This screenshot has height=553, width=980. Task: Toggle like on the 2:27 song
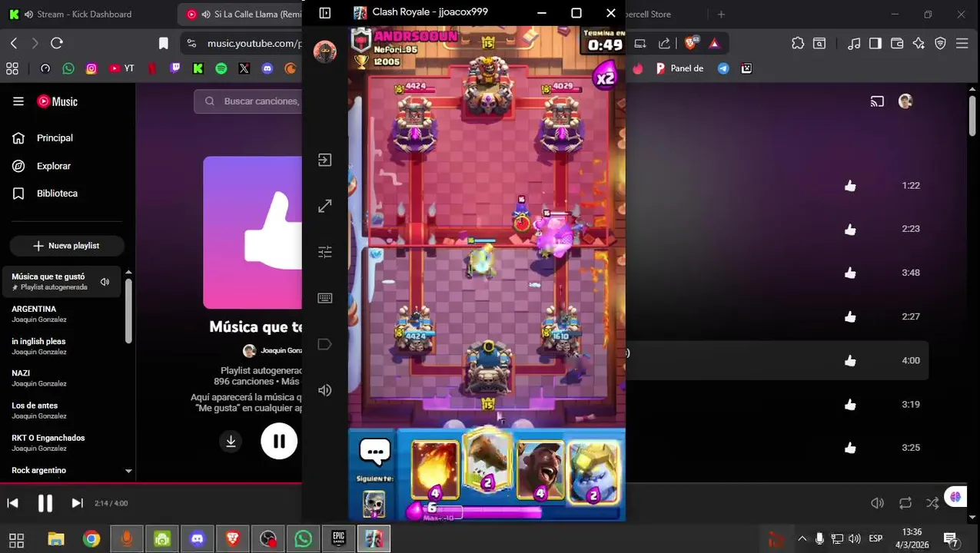click(x=850, y=316)
